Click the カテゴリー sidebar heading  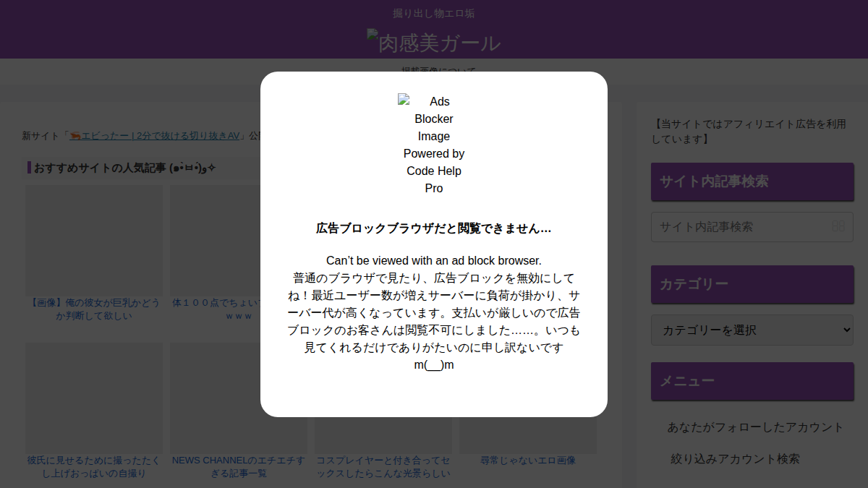click(x=752, y=284)
